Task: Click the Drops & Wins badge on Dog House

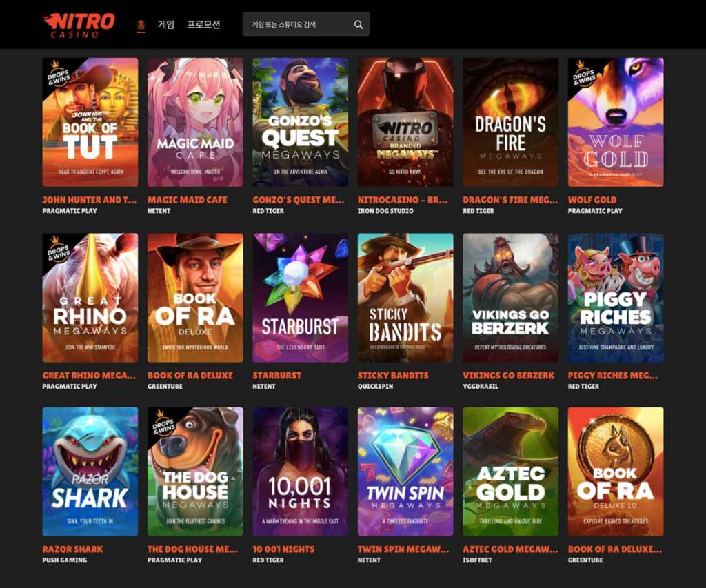Action: 163,424
